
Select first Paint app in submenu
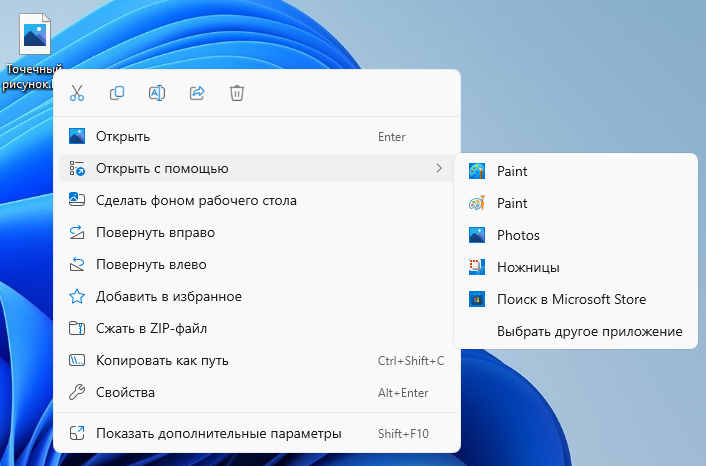point(512,171)
